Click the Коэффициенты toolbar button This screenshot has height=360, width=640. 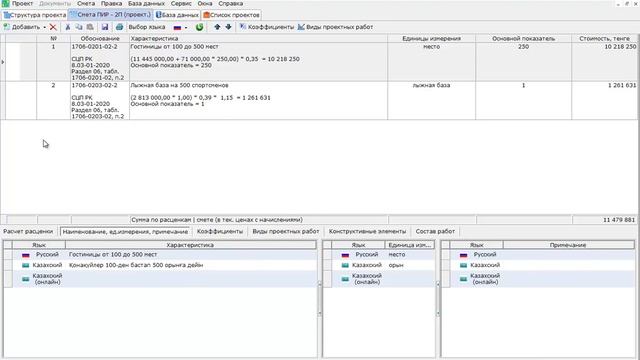coord(267,27)
